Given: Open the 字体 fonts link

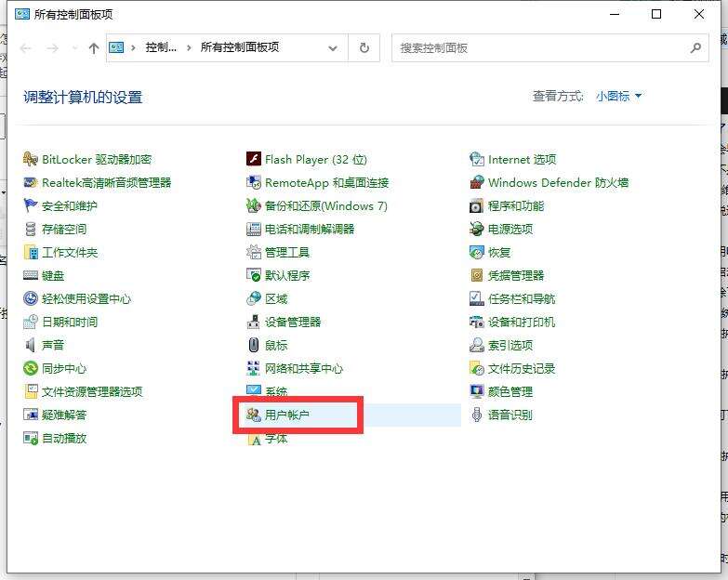Looking at the screenshot, I should click(276, 439).
